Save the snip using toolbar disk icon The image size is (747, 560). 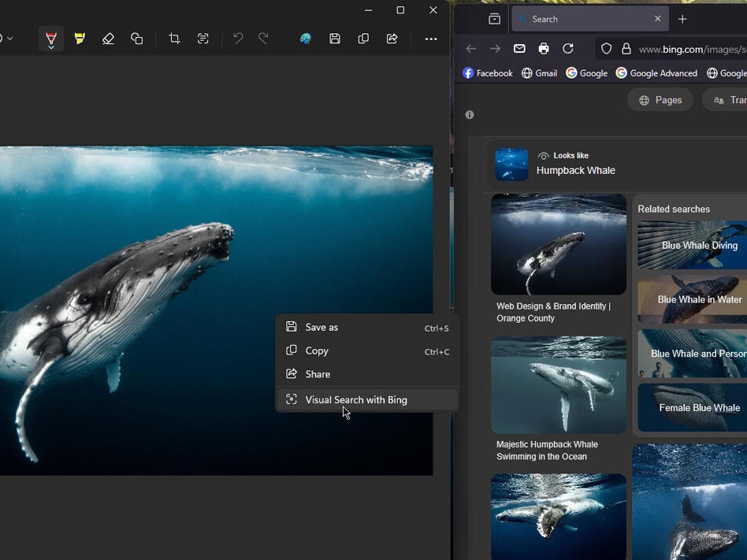click(x=335, y=39)
